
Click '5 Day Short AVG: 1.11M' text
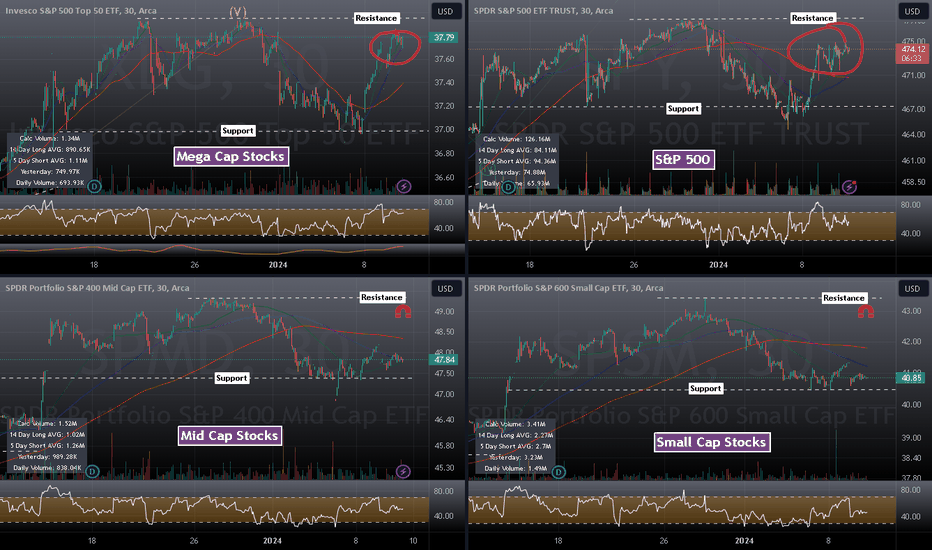click(x=51, y=161)
